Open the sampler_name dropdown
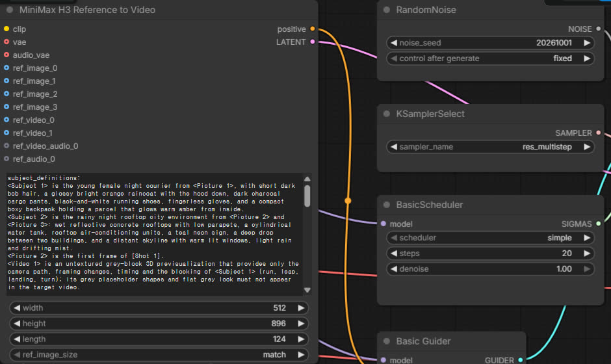611x364 pixels. point(490,147)
